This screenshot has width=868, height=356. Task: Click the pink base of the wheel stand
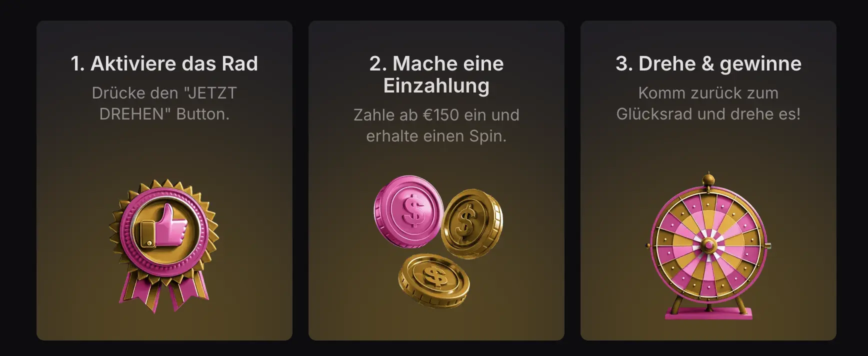coord(708,314)
